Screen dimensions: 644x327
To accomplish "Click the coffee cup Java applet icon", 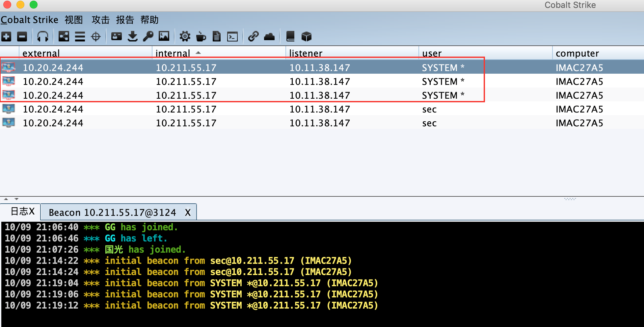I will [x=201, y=37].
